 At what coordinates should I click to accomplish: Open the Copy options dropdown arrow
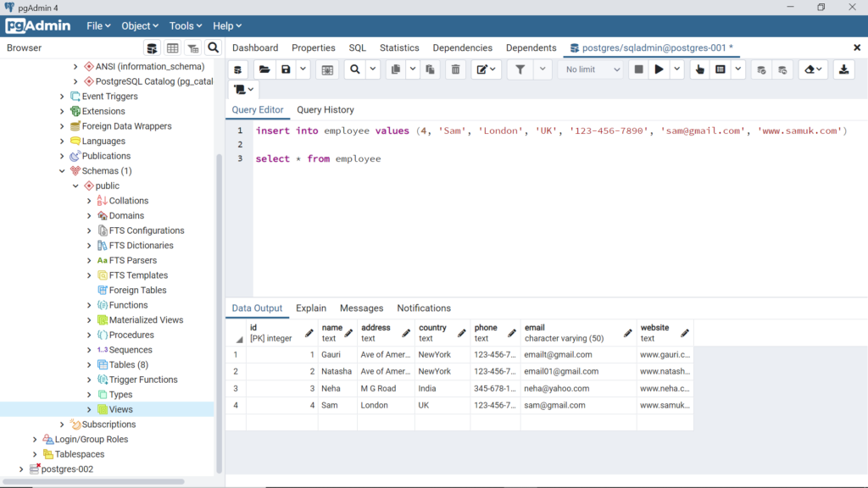[413, 69]
